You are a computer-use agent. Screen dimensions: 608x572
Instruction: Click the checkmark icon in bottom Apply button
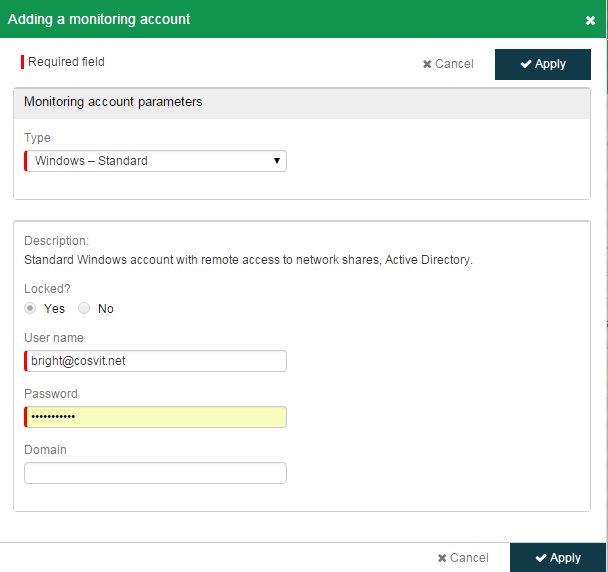(541, 558)
